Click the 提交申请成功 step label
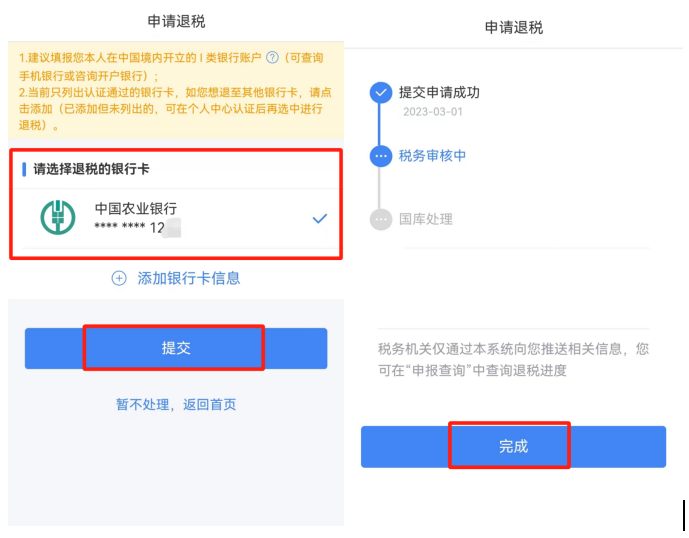Viewport: 689px width, 538px height. pyautogui.click(x=439, y=93)
